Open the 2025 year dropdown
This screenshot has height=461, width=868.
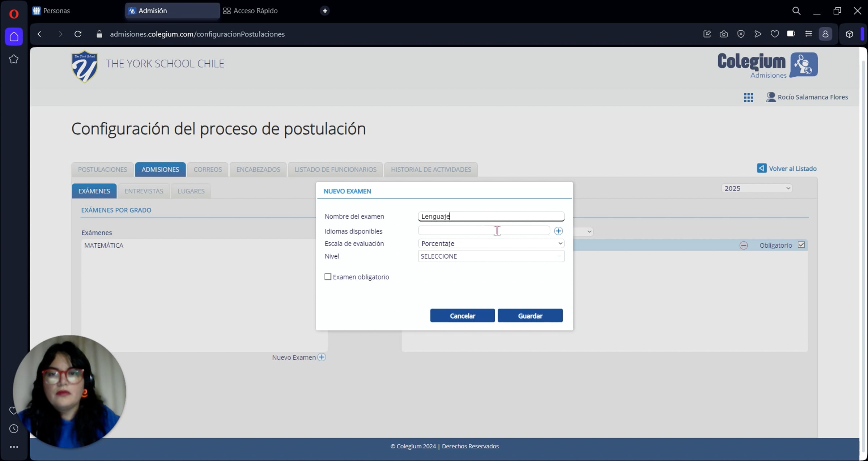pos(757,188)
